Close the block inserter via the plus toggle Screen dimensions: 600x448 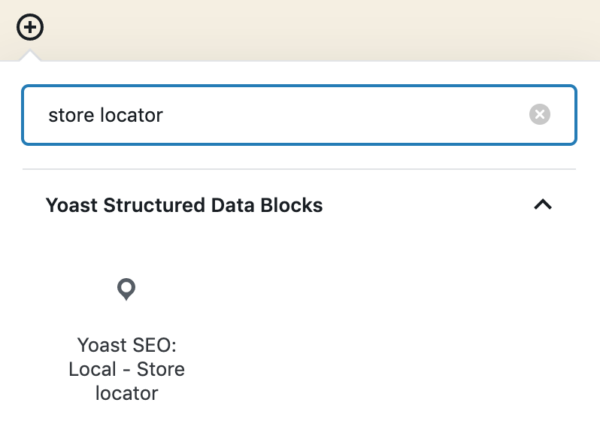(x=30, y=27)
